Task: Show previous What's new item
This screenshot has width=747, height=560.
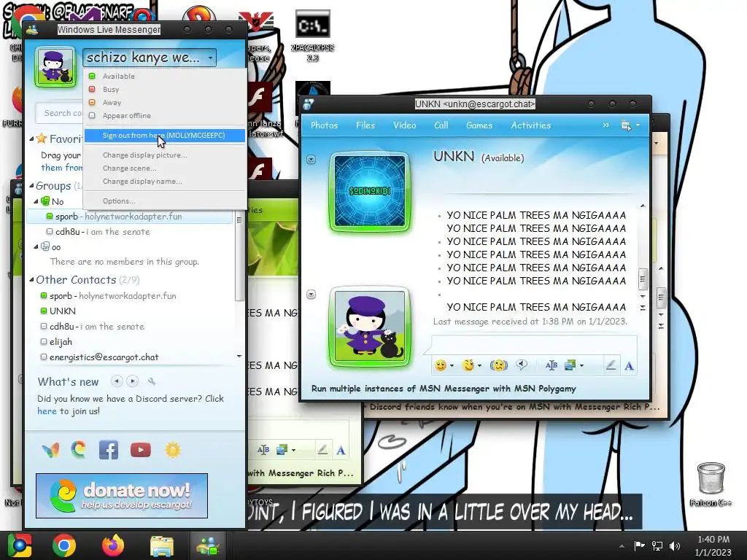Action: 117,381
